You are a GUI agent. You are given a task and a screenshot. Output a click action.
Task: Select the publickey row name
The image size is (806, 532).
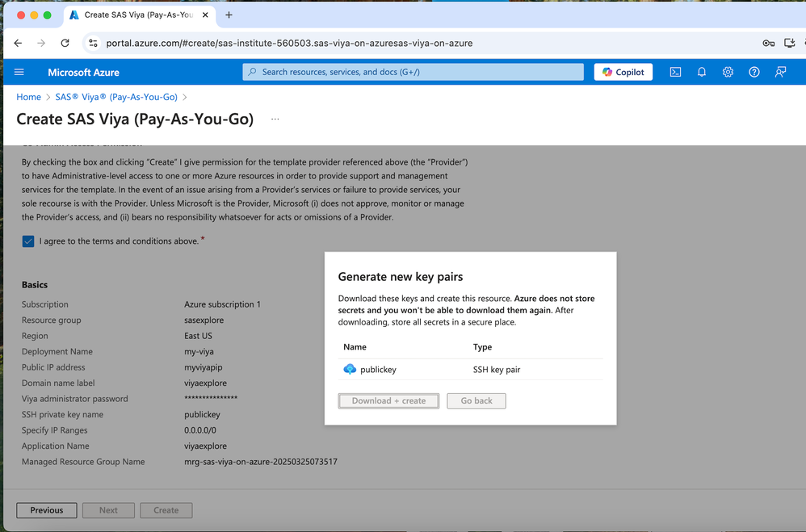point(378,370)
